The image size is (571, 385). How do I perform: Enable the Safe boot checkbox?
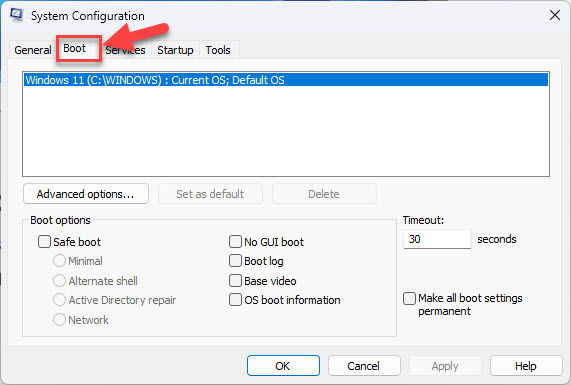pyautogui.click(x=44, y=241)
